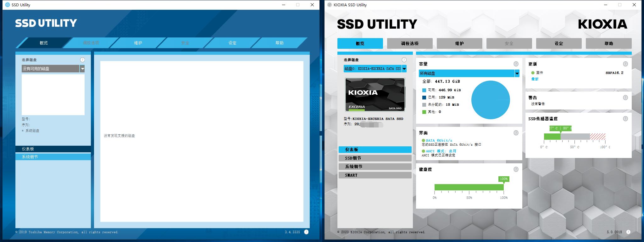The width and height of the screenshot is (644, 242).
Task: Click the 最新 firmware status link
Action: [535, 79]
